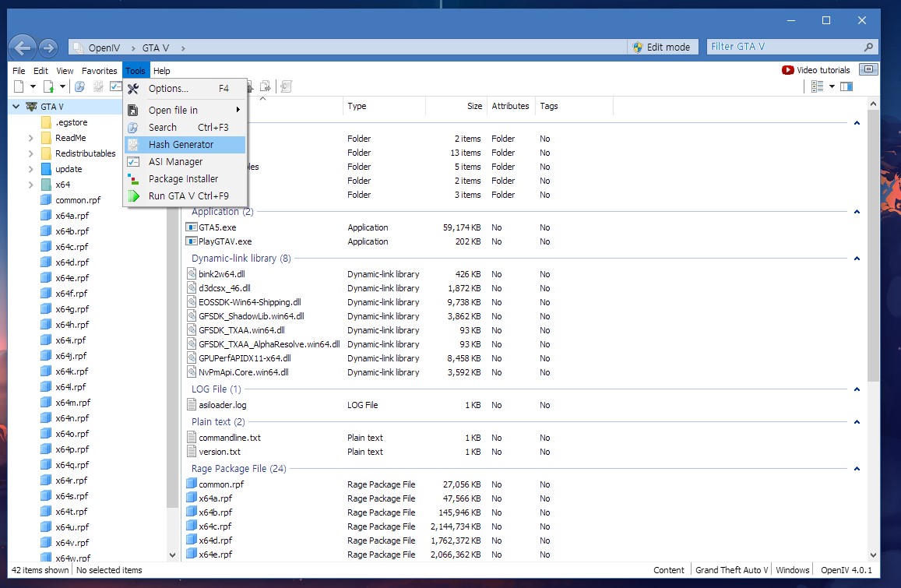Select ASI Manager from Tools menu
The width and height of the screenshot is (901, 588).
(x=185, y=161)
